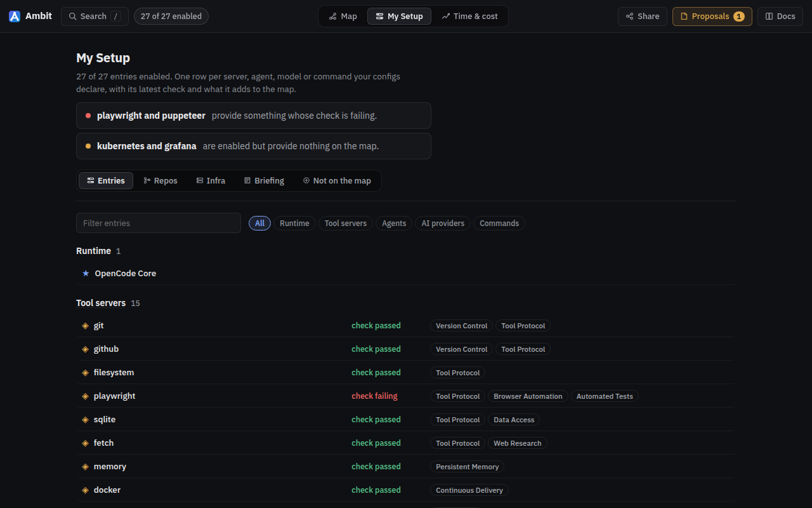This screenshot has width=812, height=508.
Task: Select the Entries sub-tab
Action: point(106,181)
